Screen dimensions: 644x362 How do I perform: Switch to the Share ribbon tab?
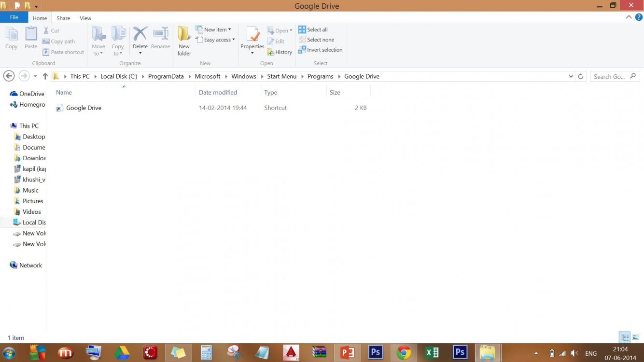coord(63,18)
